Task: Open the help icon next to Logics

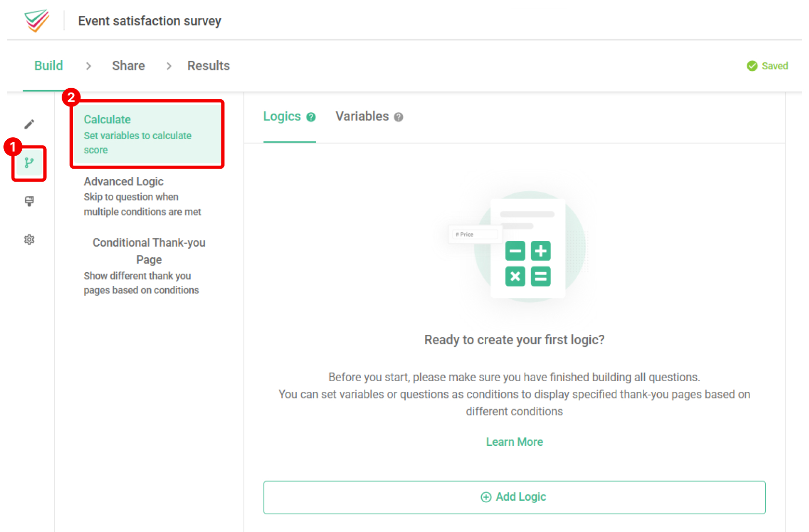Action: pyautogui.click(x=311, y=117)
